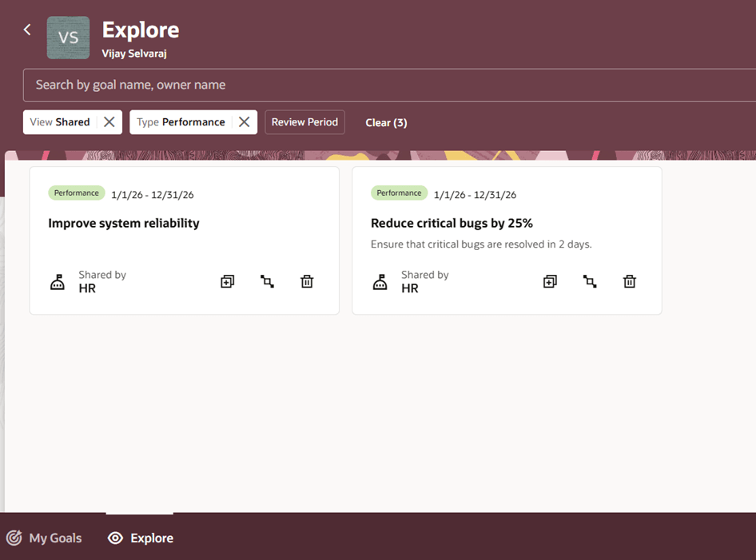The height and width of the screenshot is (560, 756).
Task: Delete the Improve system reliability goal
Action: pos(307,281)
